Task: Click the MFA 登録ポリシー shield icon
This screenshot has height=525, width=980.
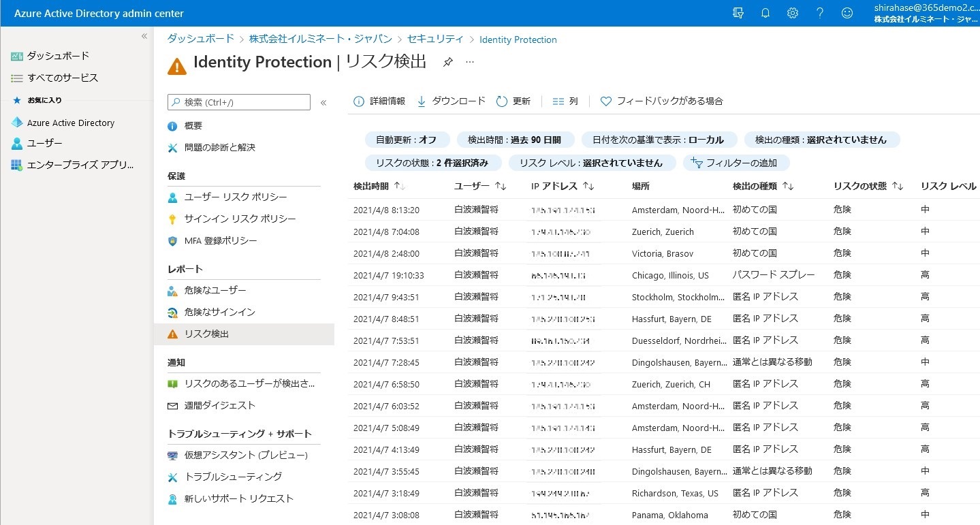Action: click(x=173, y=241)
